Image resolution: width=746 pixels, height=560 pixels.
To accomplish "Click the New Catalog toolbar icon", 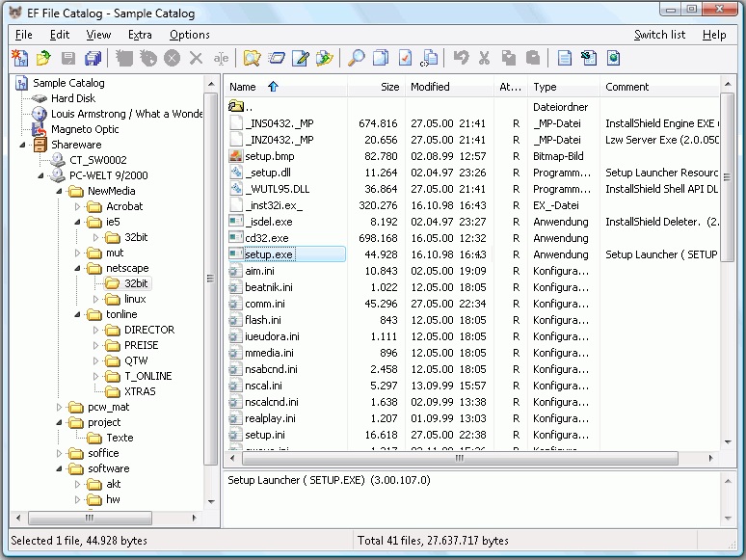I will coord(19,59).
